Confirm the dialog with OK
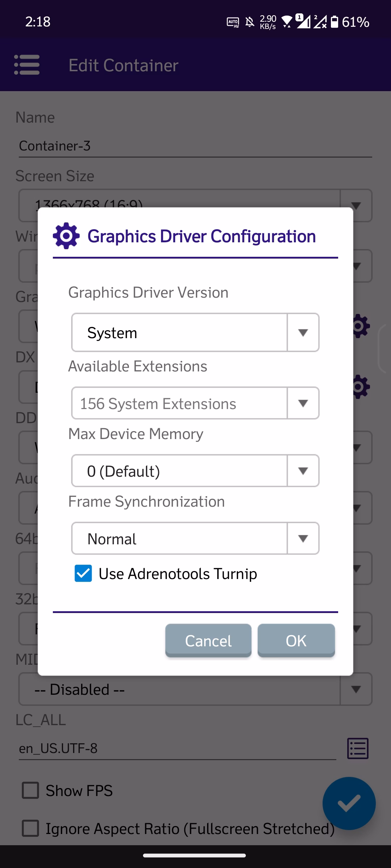391x868 pixels. coord(296,641)
